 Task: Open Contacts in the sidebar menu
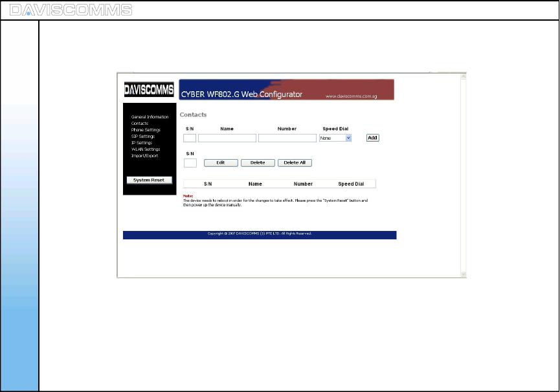tap(140, 124)
